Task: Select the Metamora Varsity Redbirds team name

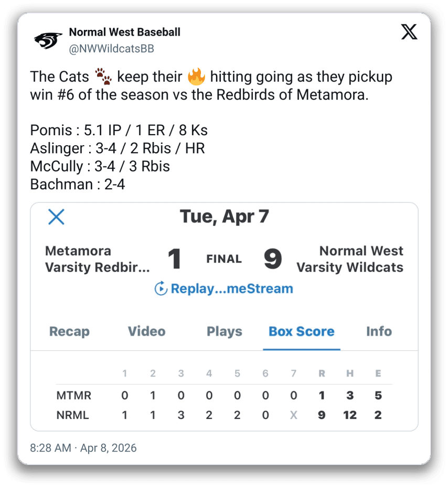Action: [x=98, y=259]
